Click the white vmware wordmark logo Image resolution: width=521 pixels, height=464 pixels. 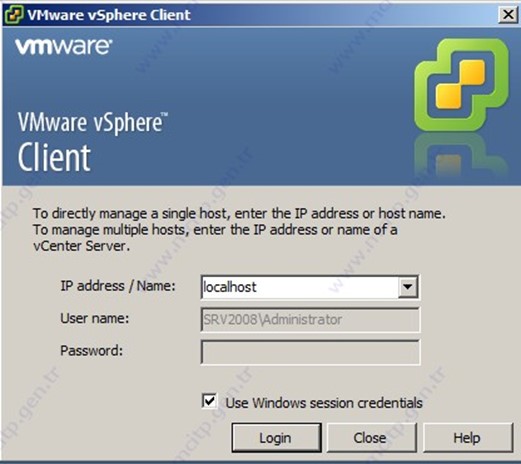(63, 47)
